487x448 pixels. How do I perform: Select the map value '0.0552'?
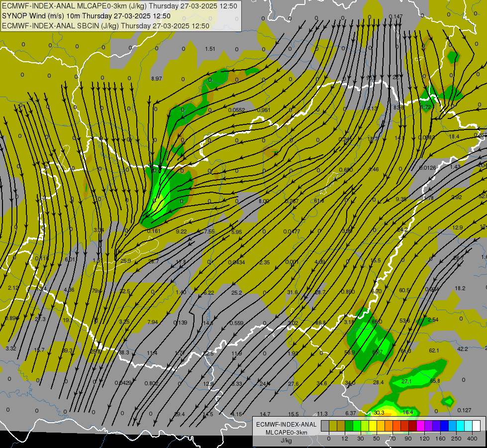coord(237,110)
